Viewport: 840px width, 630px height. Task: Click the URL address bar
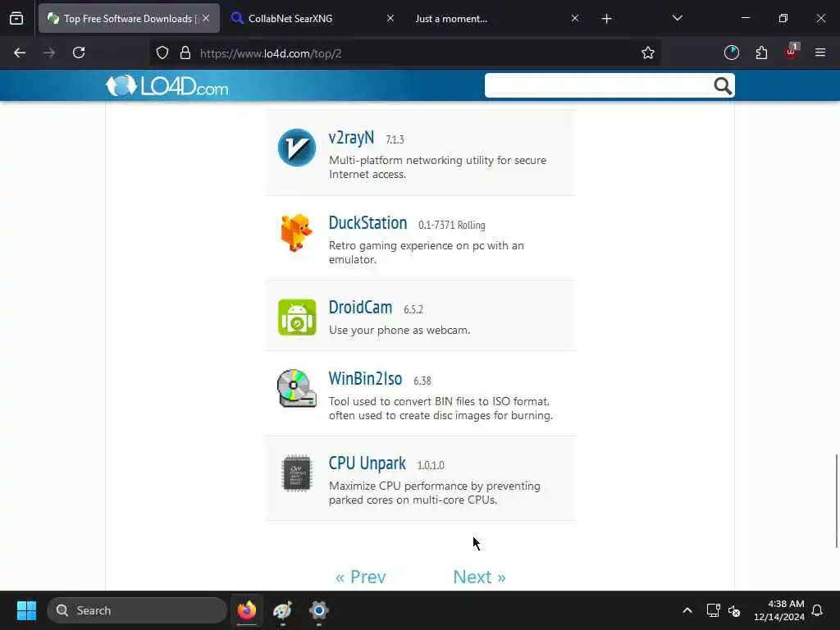[404, 53]
